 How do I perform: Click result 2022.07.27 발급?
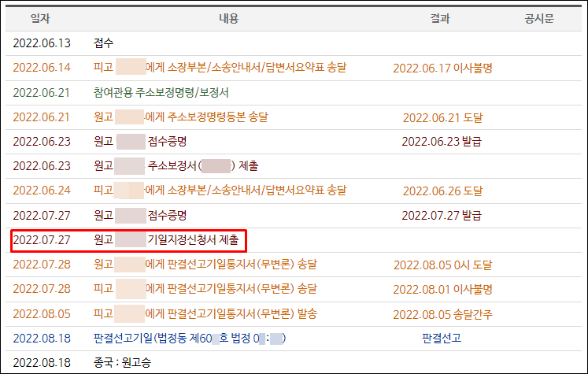pos(442,215)
